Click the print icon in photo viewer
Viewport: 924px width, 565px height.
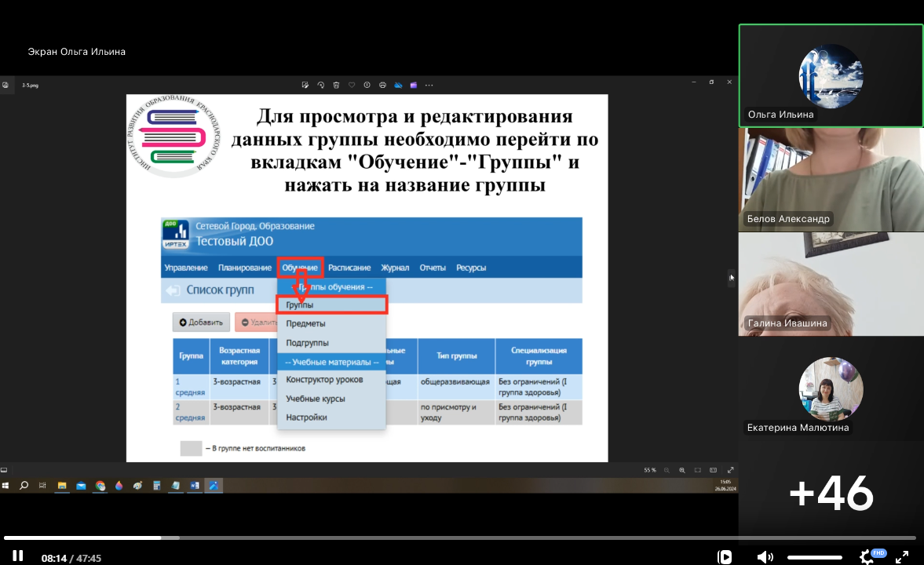(382, 85)
